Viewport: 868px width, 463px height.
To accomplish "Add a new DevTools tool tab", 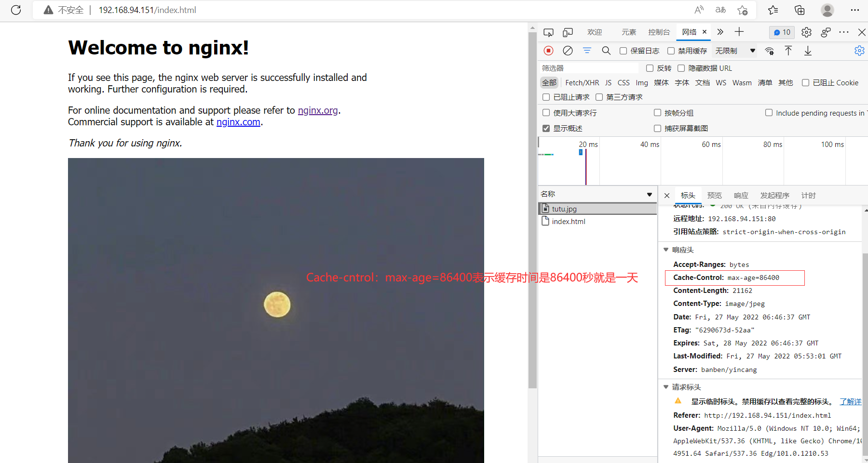I will (739, 32).
